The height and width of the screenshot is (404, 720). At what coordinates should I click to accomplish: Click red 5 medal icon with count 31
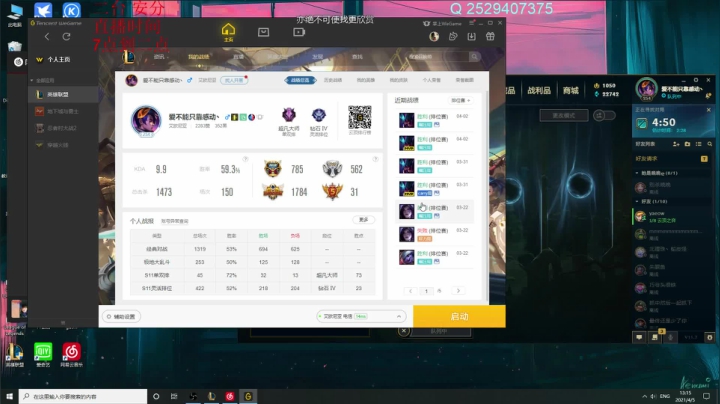click(332, 191)
